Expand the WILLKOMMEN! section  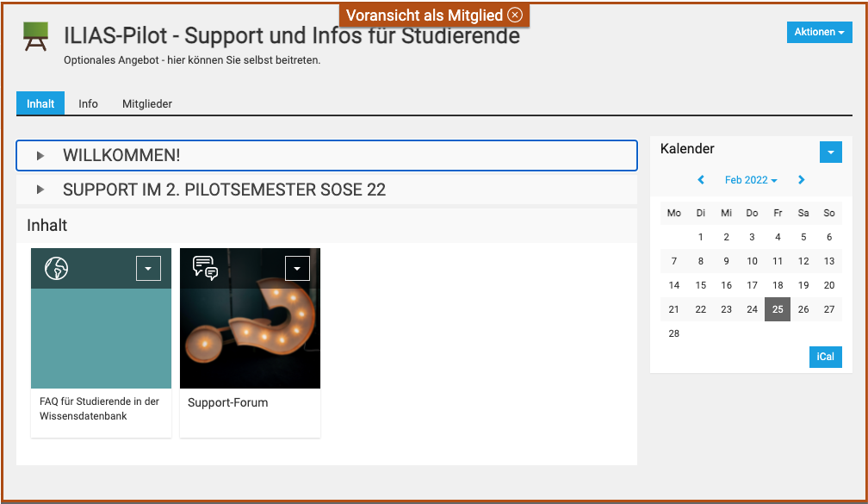coord(121,156)
